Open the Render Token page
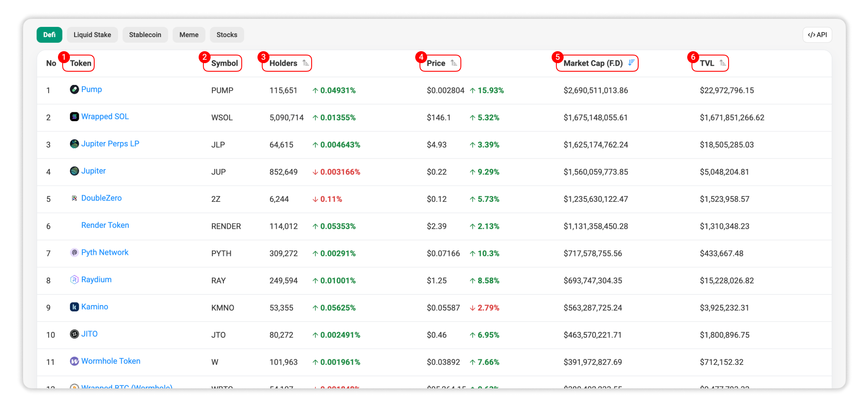 (105, 225)
